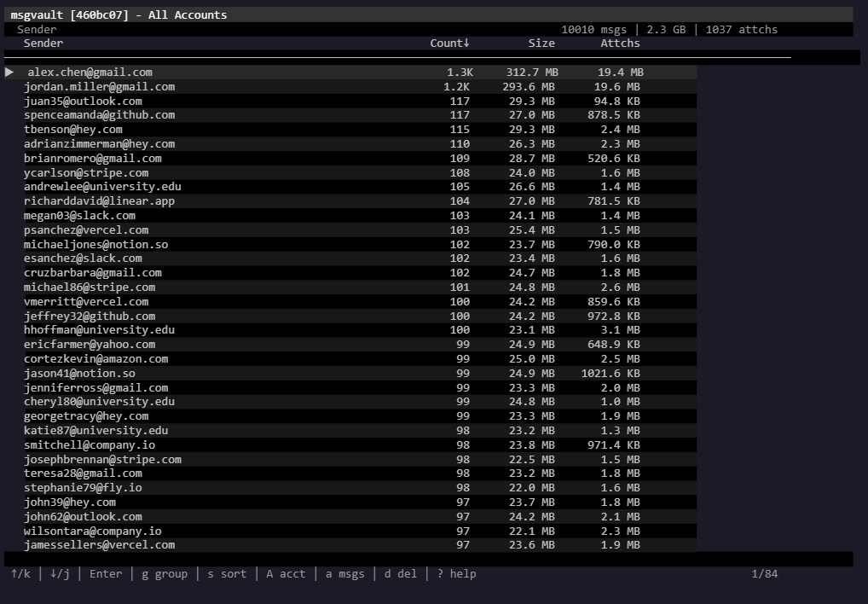Screen dimensions: 868x604
Task: Click the 'd del' footer hint
Action: pos(400,574)
